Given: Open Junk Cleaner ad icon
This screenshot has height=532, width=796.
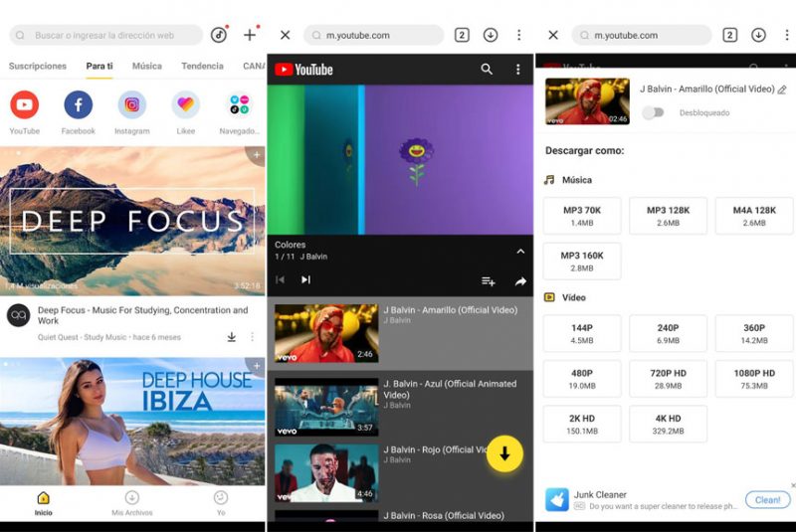Looking at the screenshot, I should point(557,500).
